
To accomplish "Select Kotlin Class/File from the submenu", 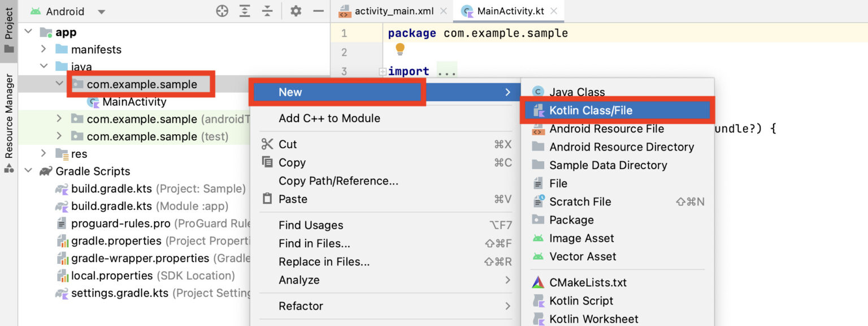I will pyautogui.click(x=591, y=110).
